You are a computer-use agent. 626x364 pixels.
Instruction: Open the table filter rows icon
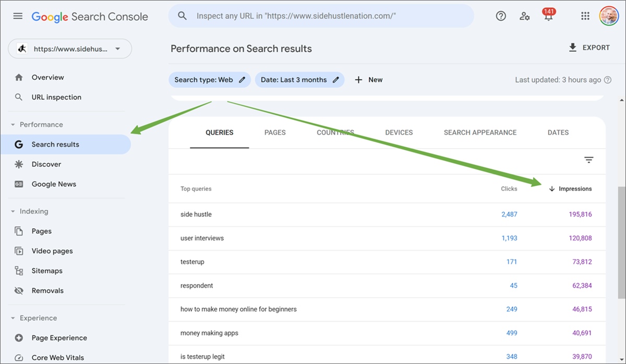click(589, 160)
